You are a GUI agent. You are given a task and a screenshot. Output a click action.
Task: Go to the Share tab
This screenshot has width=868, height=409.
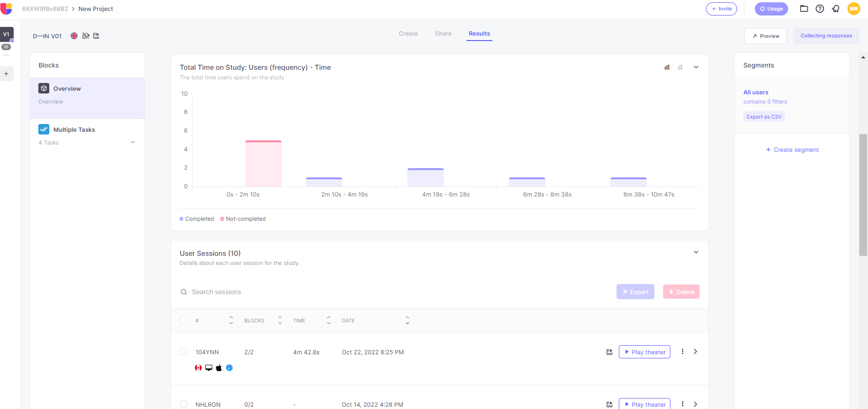pos(443,34)
